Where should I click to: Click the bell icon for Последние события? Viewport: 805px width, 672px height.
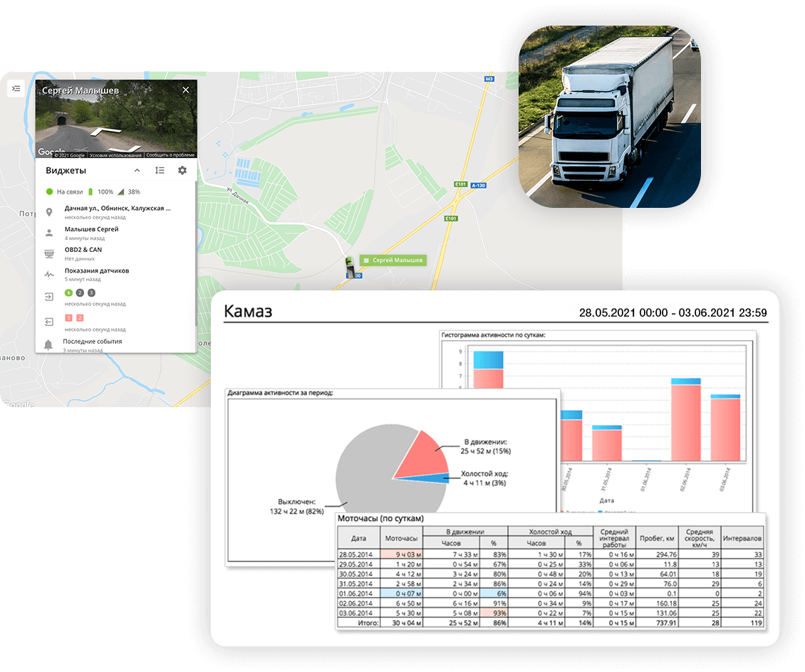pos(49,345)
